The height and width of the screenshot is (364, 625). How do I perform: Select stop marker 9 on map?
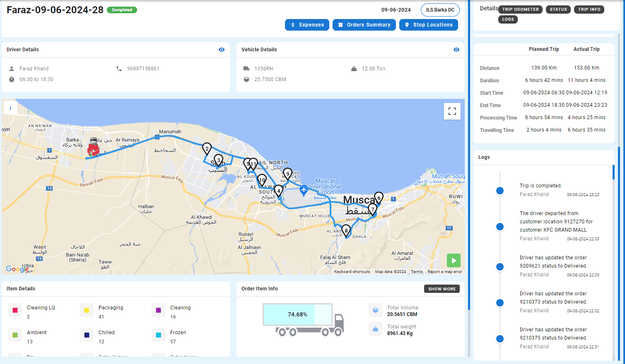pos(287,174)
